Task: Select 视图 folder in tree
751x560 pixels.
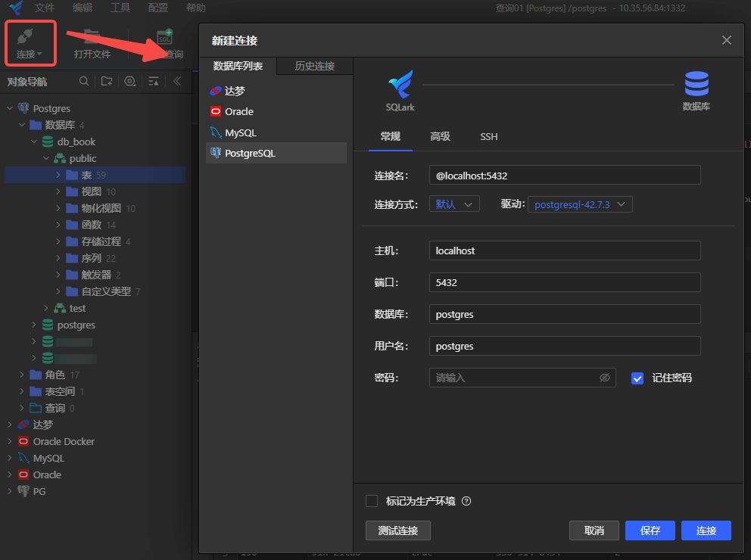Action: click(x=91, y=191)
